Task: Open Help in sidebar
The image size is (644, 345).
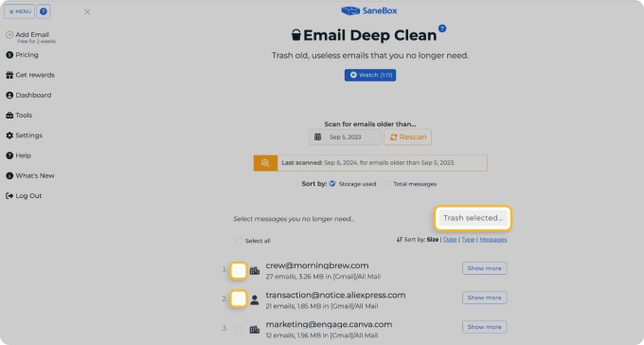Action: pyautogui.click(x=23, y=155)
